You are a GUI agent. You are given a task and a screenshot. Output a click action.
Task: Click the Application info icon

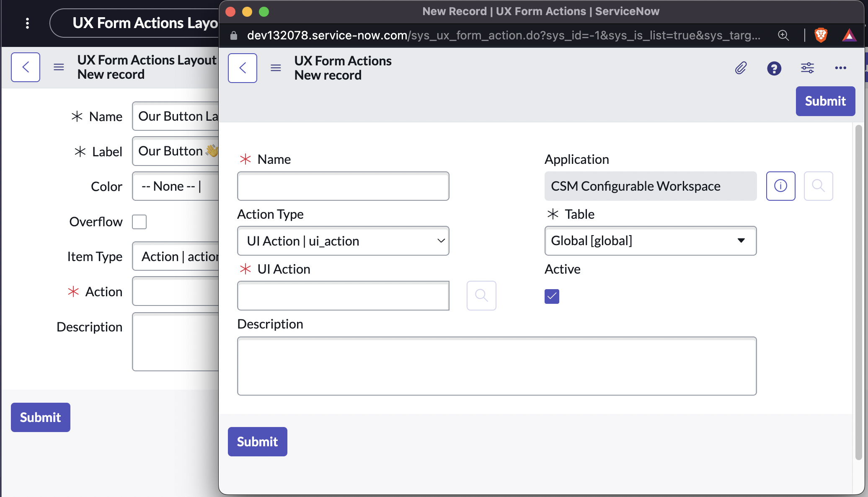pyautogui.click(x=780, y=186)
